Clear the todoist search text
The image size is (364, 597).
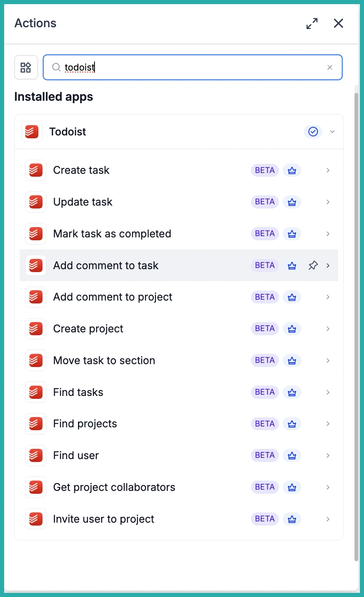click(x=330, y=67)
